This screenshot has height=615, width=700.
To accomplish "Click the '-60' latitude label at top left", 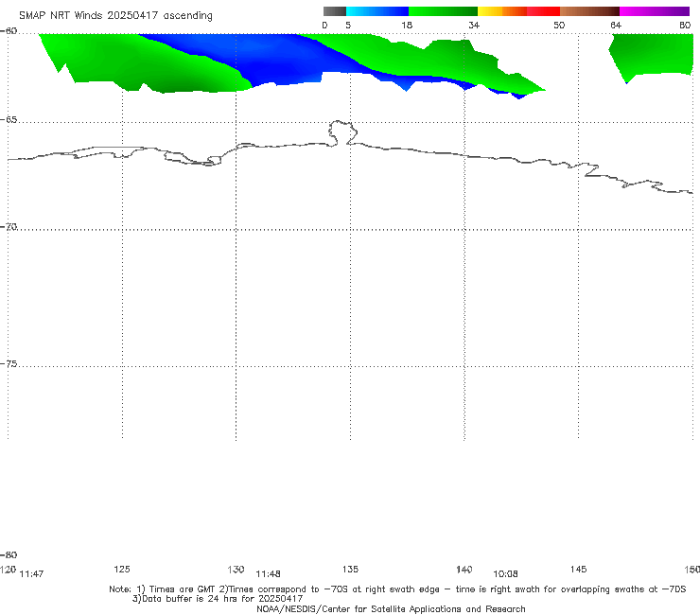I will 9,31.
